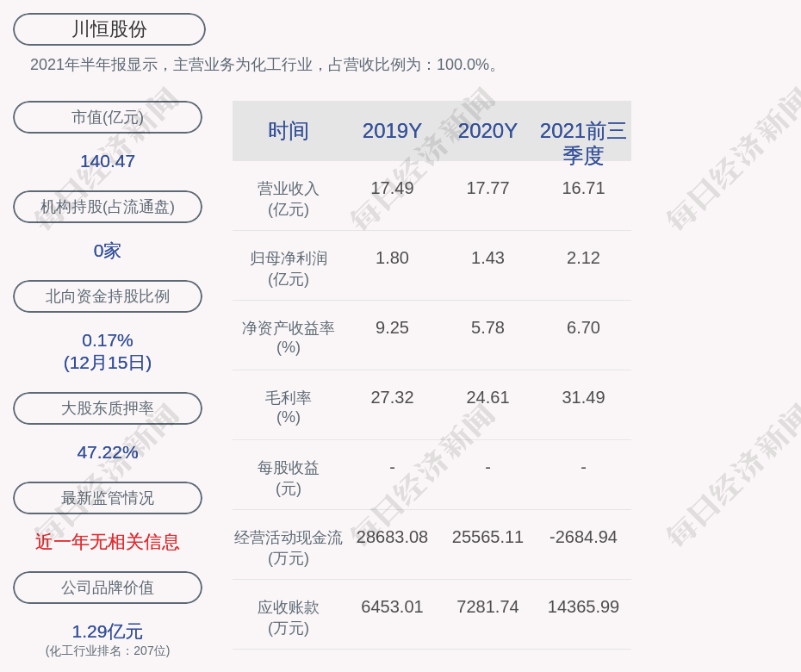Select the 2019Y column header

392,131
